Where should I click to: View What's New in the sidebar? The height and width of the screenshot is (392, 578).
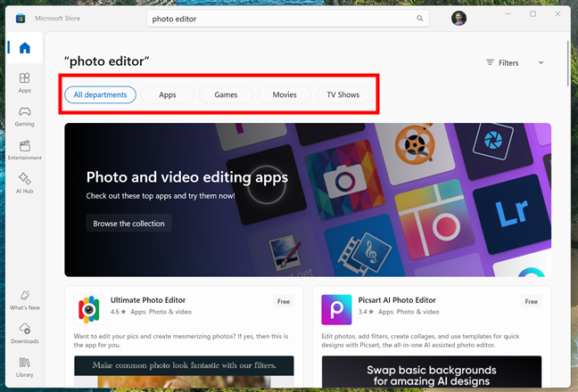pos(25,300)
